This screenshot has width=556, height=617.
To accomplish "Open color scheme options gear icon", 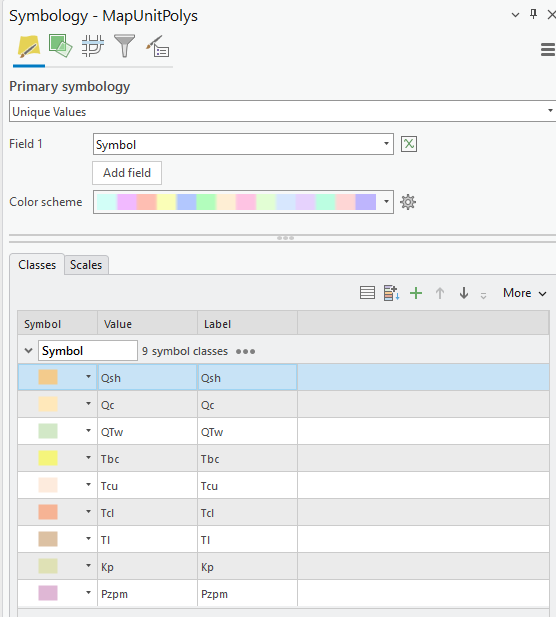I will (x=408, y=202).
